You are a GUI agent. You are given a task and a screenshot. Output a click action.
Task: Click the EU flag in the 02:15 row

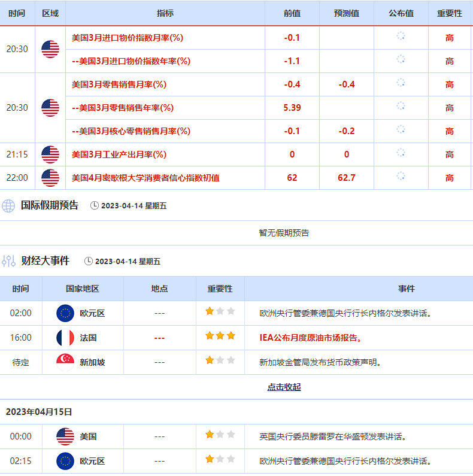65,461
